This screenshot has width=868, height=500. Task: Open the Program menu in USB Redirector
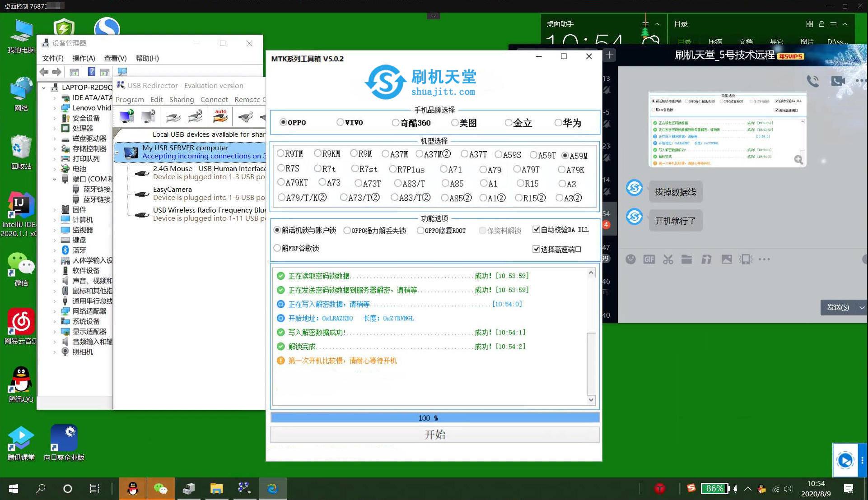click(x=130, y=100)
